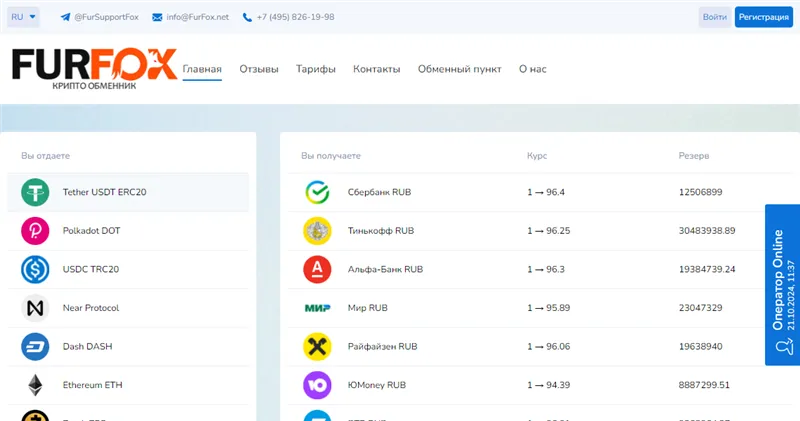Click the reserve value 19638940

701,346
